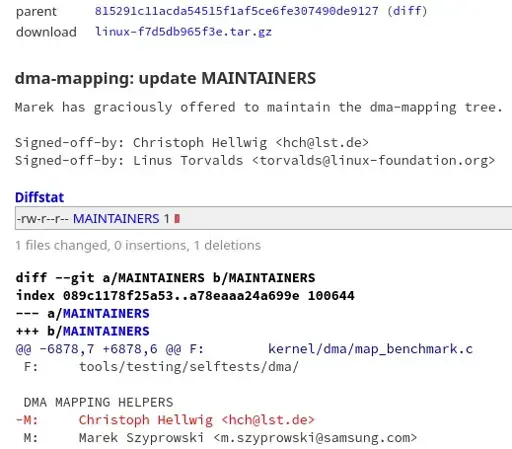Screen dimensions: 512x449
Task: Click the tools/testing/selftests/dma/ context line
Action: pos(161,367)
